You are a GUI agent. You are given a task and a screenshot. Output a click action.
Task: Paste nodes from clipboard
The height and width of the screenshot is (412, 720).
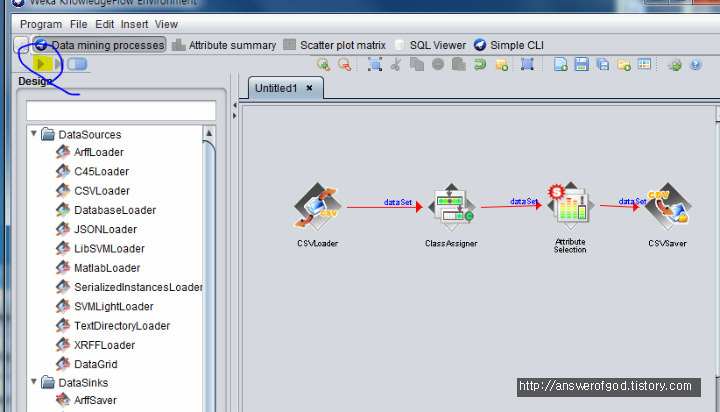459,64
